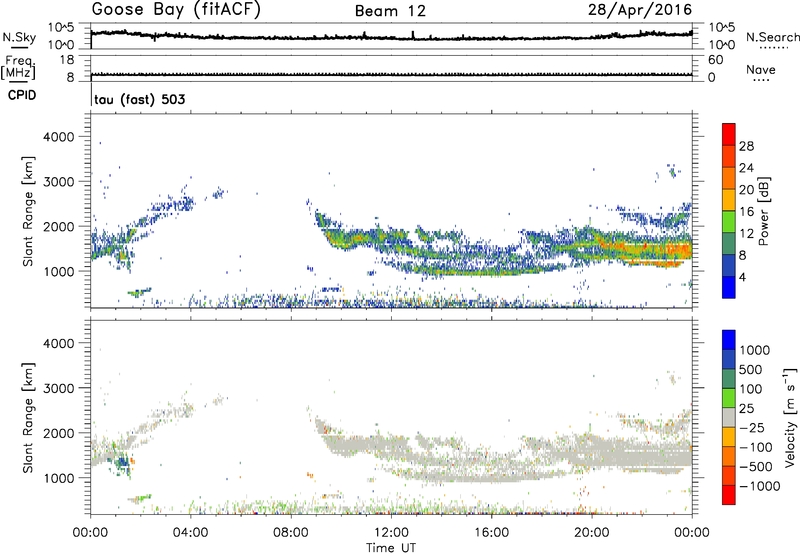
Task: Click the '-25' tick on Velocity color bar
Action: (x=752, y=427)
